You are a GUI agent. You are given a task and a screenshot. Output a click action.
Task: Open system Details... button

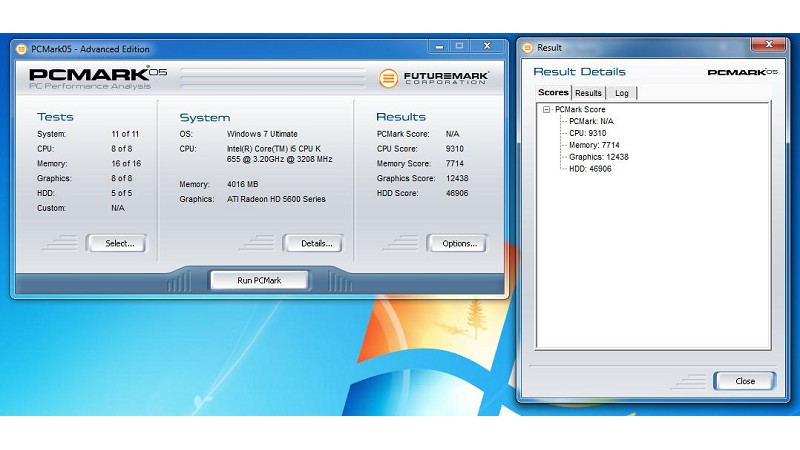313,243
